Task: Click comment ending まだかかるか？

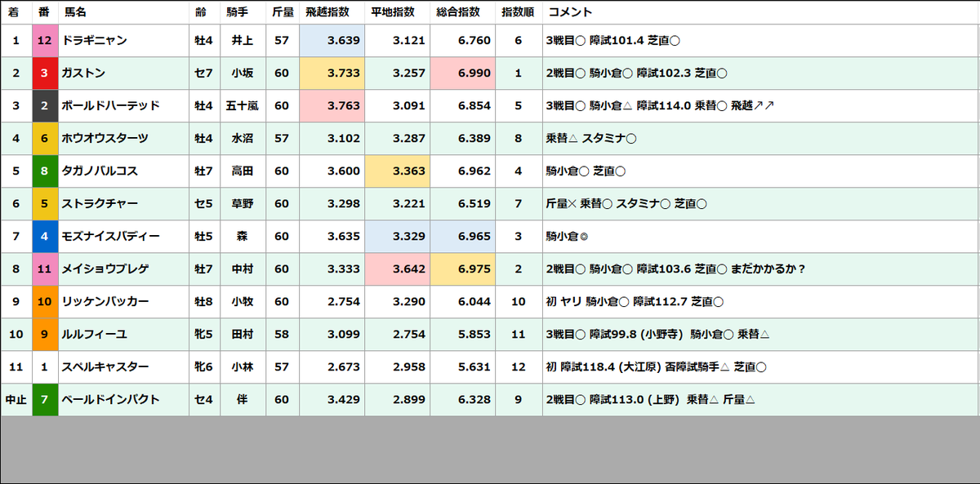Action: tap(675, 269)
